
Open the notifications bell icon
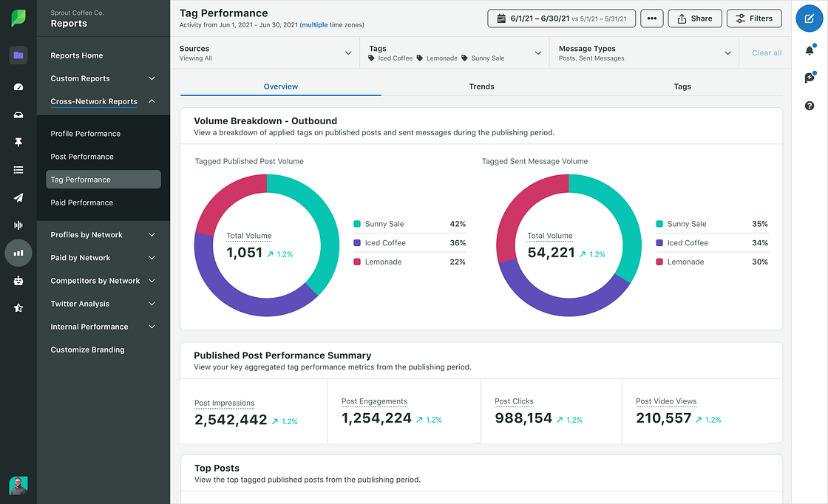[809, 50]
